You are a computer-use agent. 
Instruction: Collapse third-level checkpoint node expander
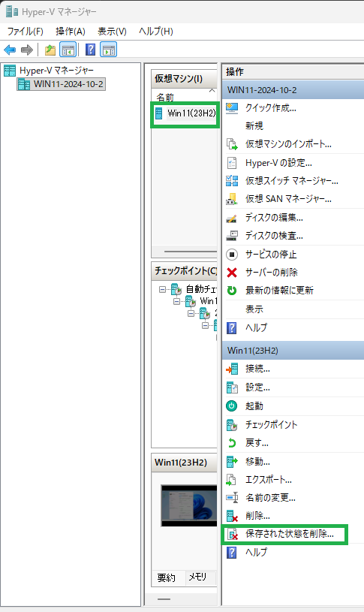[x=191, y=313]
